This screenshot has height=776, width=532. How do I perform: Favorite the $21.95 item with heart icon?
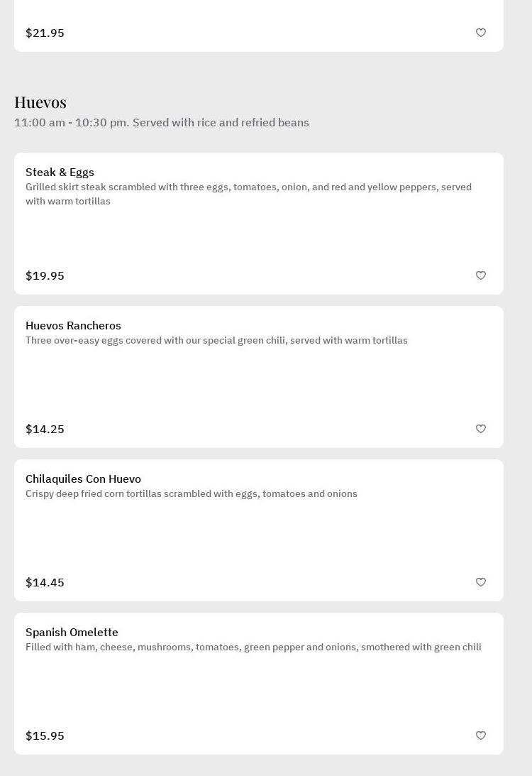pos(481,33)
